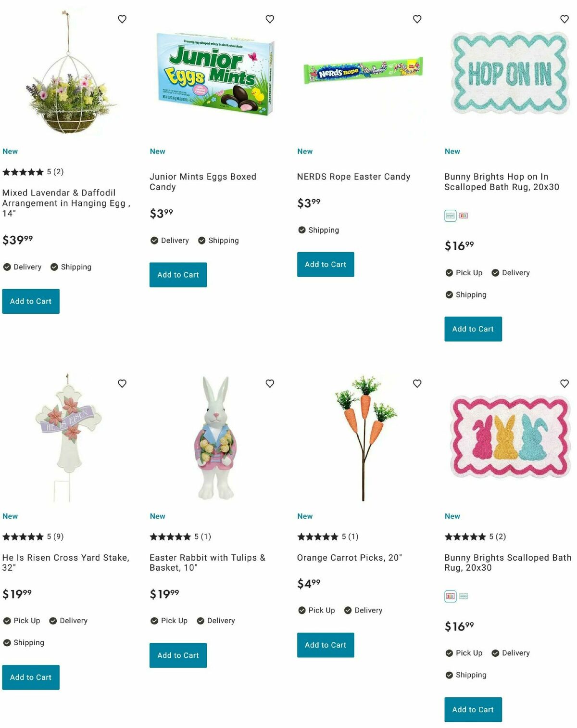The width and height of the screenshot is (577, 728).
Task: View the Junior Mints Eggs product image
Action: pyautogui.click(x=215, y=73)
